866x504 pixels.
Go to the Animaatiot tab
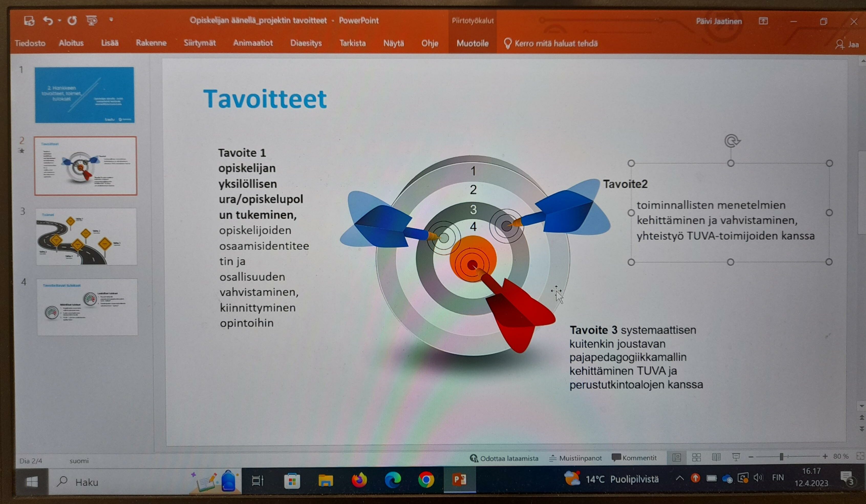click(x=253, y=43)
